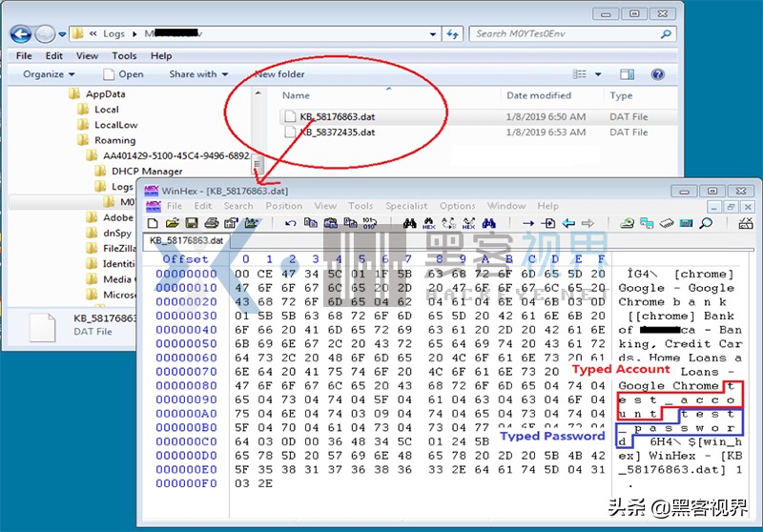
Task: Open Explorer change view dropdown arrow
Action: point(598,74)
